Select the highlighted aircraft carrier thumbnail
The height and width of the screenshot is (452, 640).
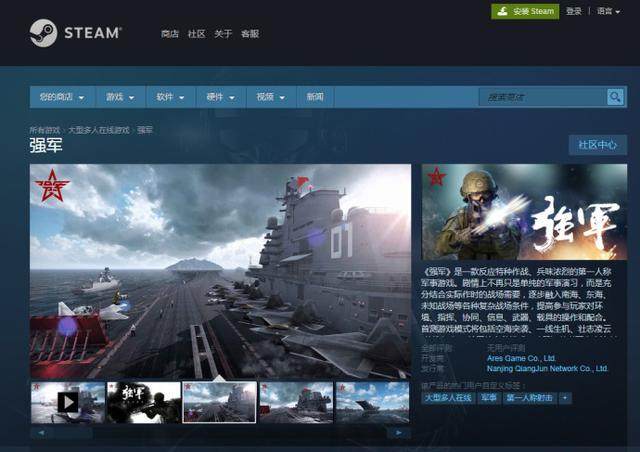pyautogui.click(x=220, y=403)
